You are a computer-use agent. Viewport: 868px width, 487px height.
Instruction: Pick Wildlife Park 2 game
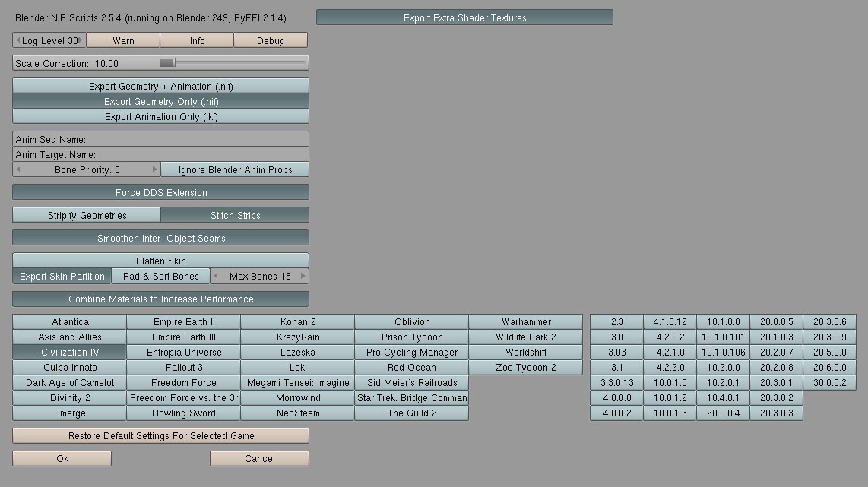pyautogui.click(x=526, y=337)
